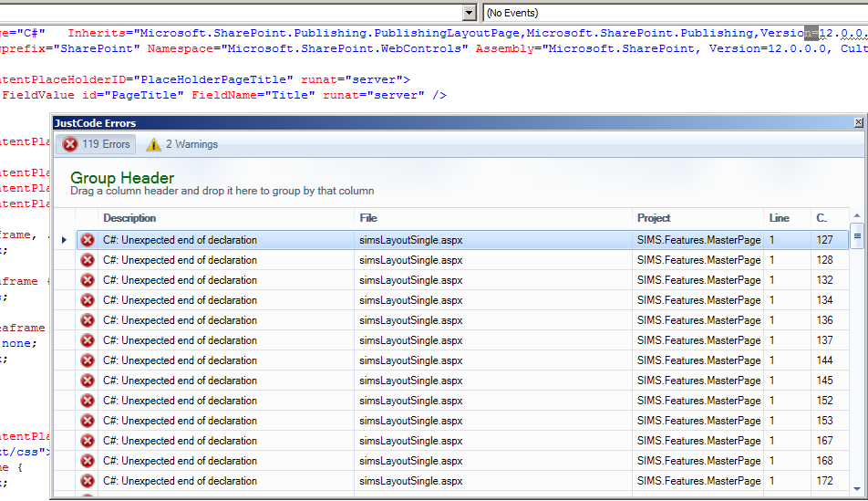
Task: Click error icon for row with column 132
Action: 88,280
